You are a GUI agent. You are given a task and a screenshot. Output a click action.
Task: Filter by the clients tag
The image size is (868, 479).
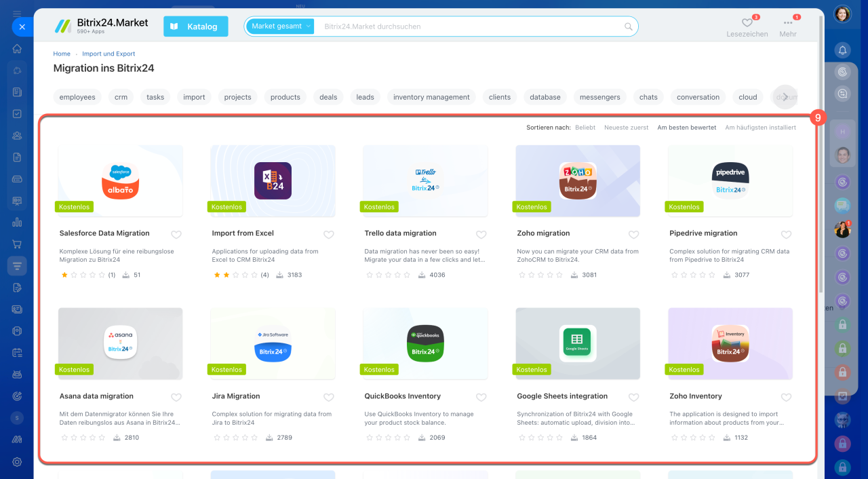[x=500, y=97]
